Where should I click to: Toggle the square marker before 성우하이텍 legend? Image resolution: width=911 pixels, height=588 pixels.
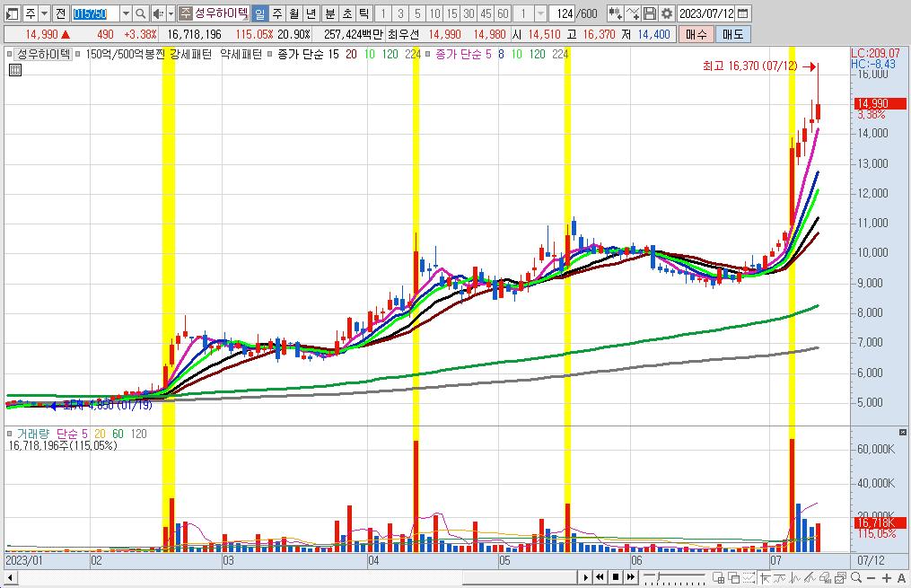click(x=9, y=54)
